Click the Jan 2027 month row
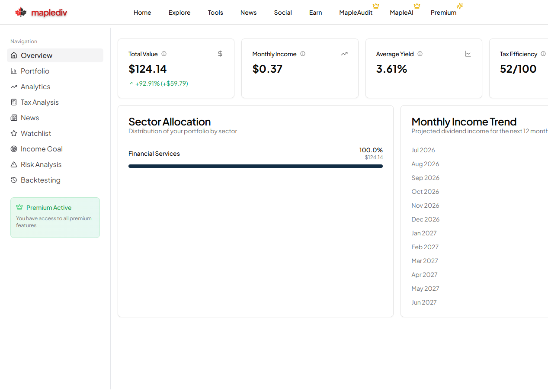The width and height of the screenshot is (548, 392). [x=424, y=233]
